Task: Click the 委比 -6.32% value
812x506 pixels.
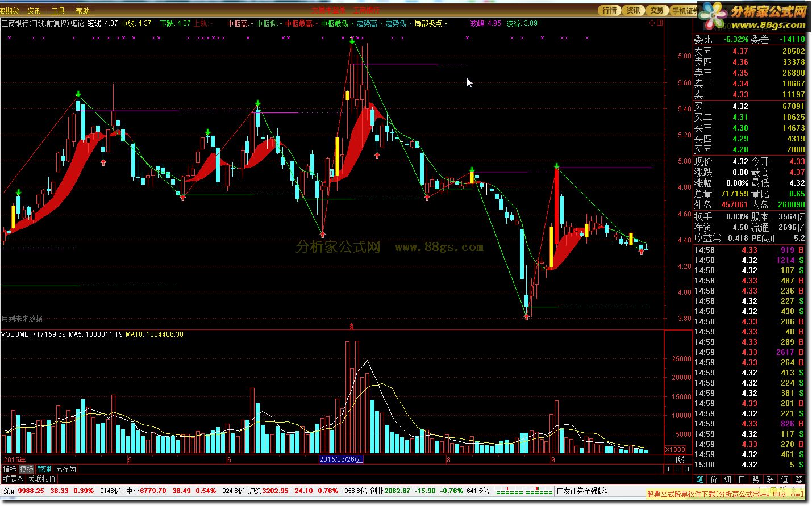Action: click(736, 39)
